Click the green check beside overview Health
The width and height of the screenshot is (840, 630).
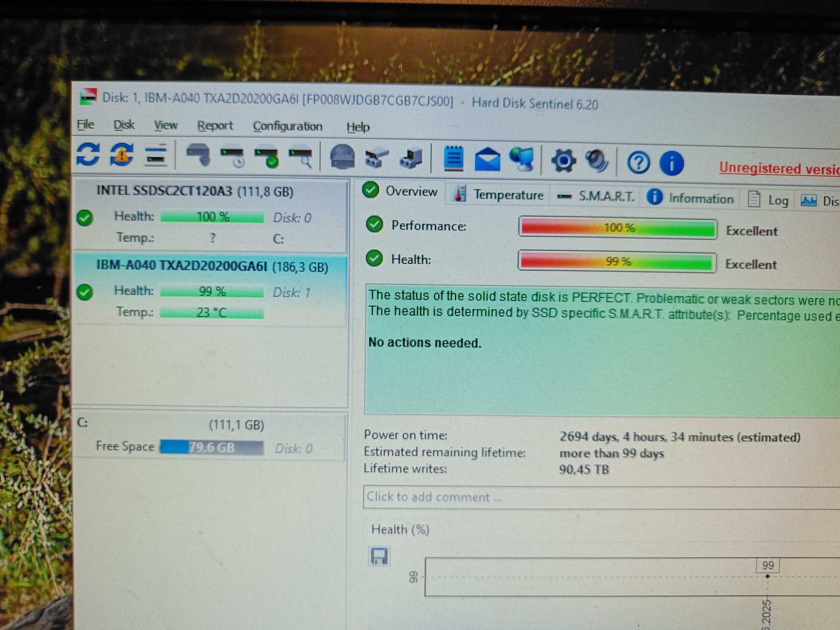[x=374, y=258]
